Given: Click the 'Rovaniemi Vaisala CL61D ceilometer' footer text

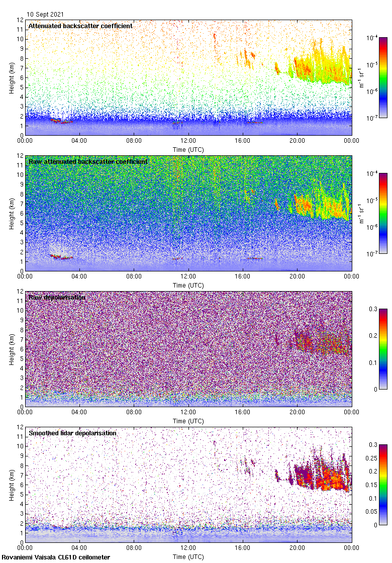Looking at the screenshot, I should (x=55, y=557).
